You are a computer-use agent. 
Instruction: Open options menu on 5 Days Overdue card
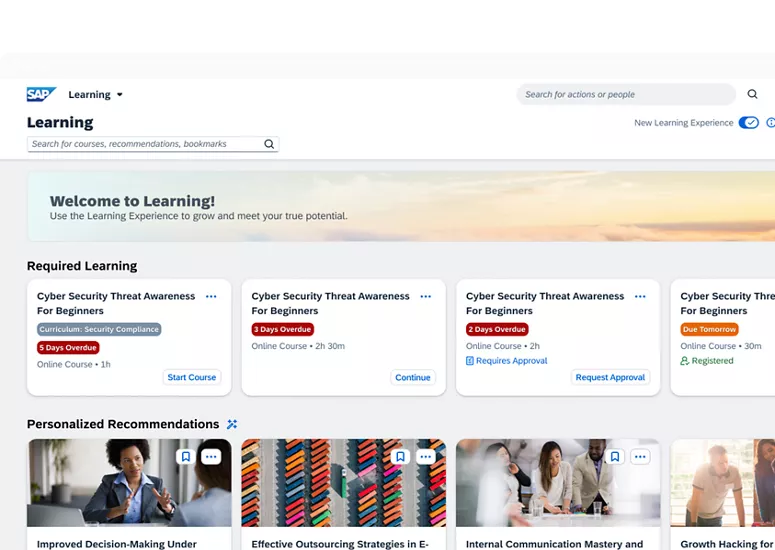(x=211, y=297)
